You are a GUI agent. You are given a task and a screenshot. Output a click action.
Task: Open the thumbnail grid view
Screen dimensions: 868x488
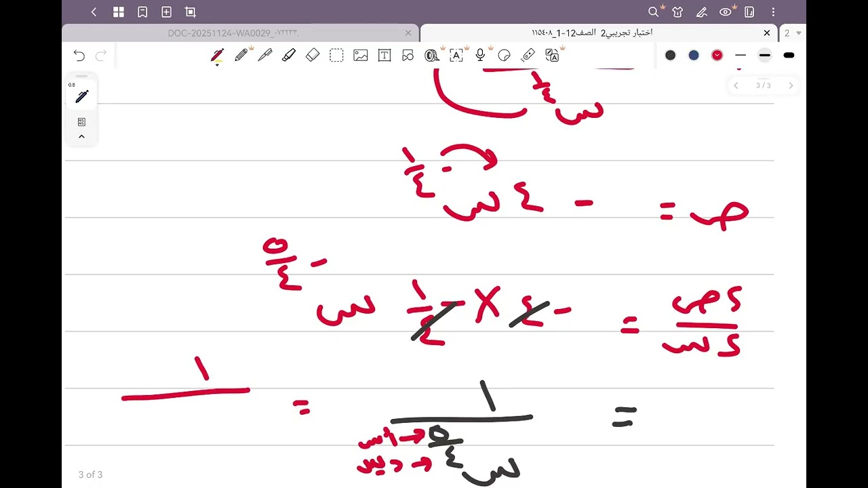[119, 12]
